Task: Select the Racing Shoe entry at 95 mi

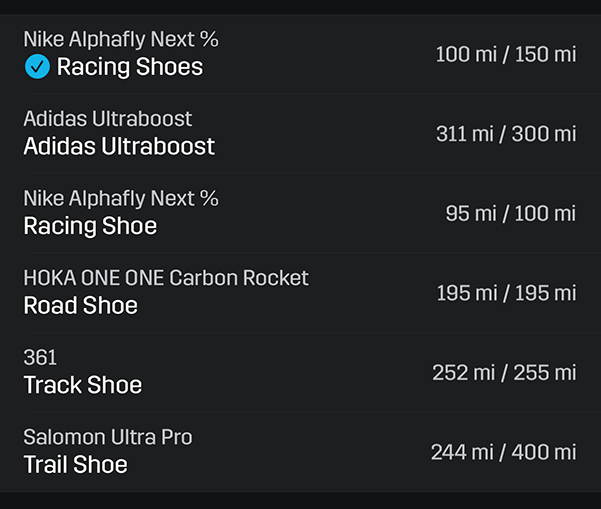Action: [x=300, y=213]
